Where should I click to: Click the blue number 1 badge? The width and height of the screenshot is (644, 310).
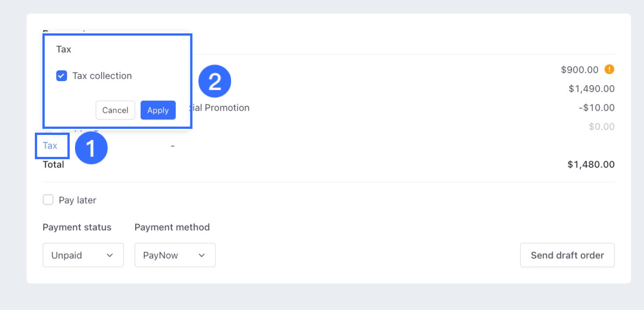pyautogui.click(x=91, y=148)
